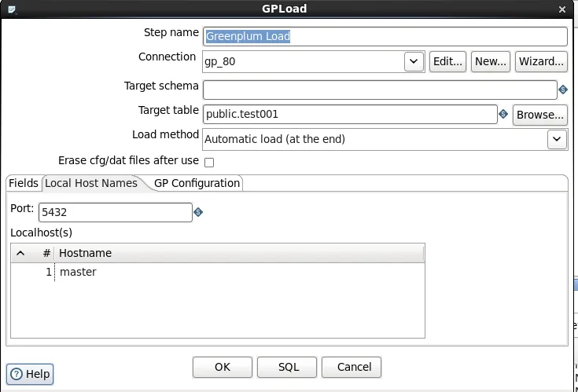Click the Target table field with public.test001
This screenshot has width=578, height=392.
pos(350,115)
